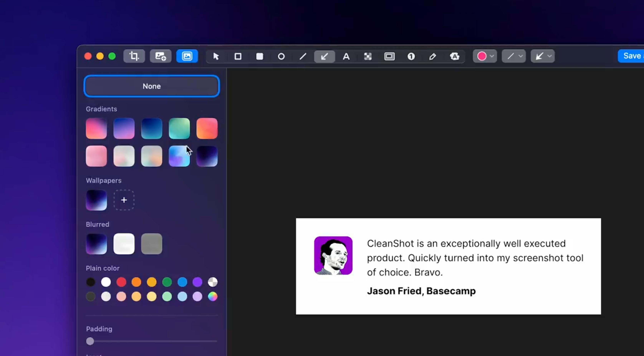Choose the blue-to-purple gradient swatch
This screenshot has height=356, width=644.
[x=124, y=128]
